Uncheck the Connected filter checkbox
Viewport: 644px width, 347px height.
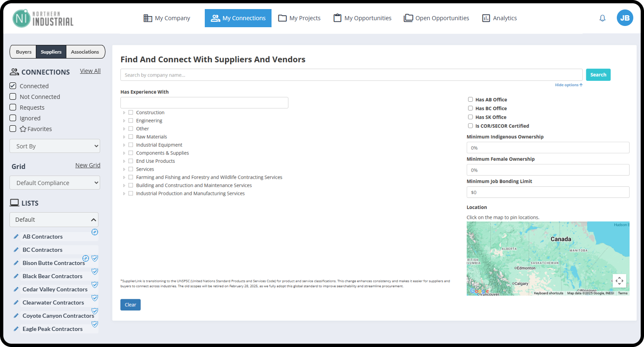(x=13, y=86)
